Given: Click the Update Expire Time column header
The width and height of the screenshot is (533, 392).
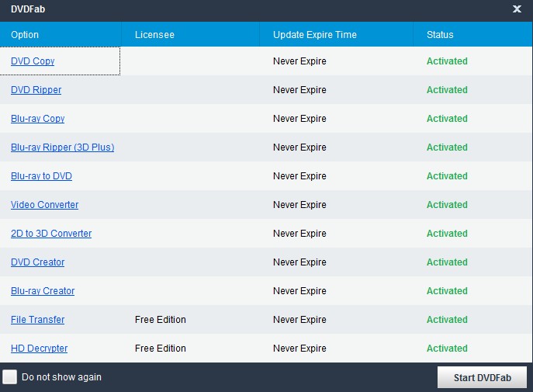Looking at the screenshot, I should point(336,35).
